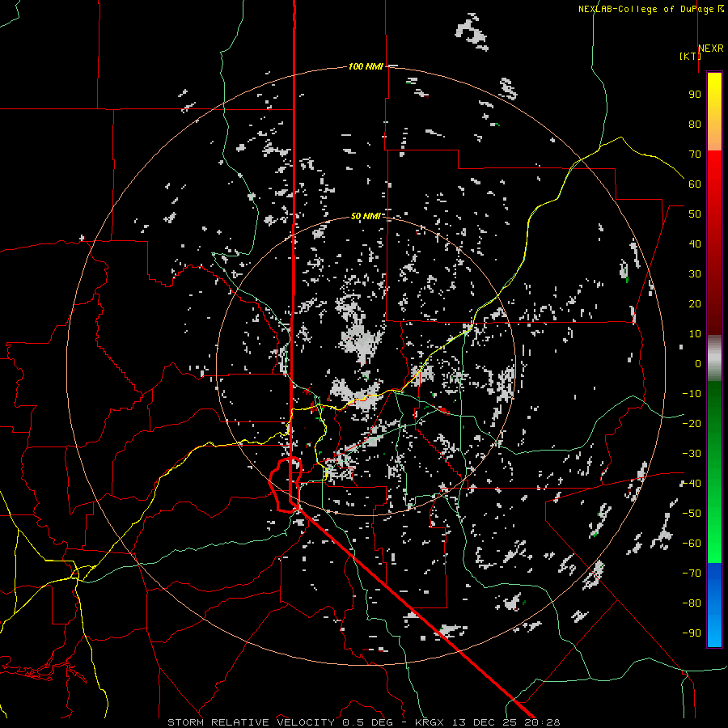Click the 50 NMI range ring label
The width and height of the screenshot is (728, 728).
pyautogui.click(x=366, y=216)
